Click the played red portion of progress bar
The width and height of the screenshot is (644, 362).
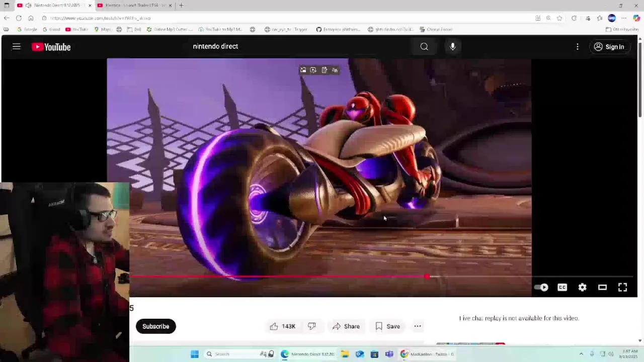tap(278, 277)
